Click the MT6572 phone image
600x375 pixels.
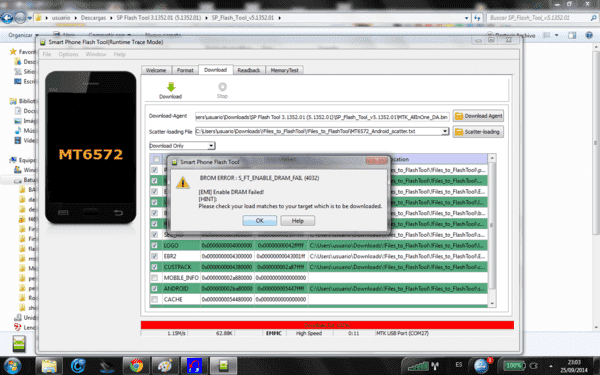(x=91, y=147)
